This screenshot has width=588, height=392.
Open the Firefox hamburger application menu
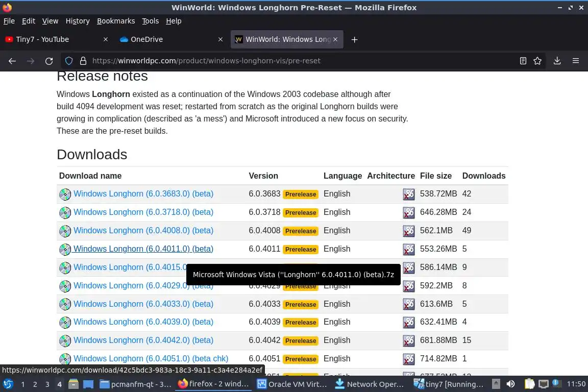coord(576,61)
